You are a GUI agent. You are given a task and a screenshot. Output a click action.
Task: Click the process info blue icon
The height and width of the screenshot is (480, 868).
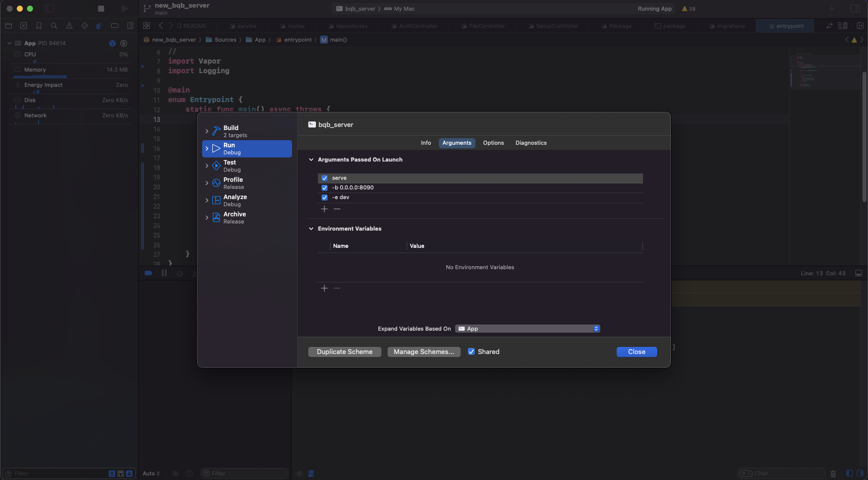112,43
